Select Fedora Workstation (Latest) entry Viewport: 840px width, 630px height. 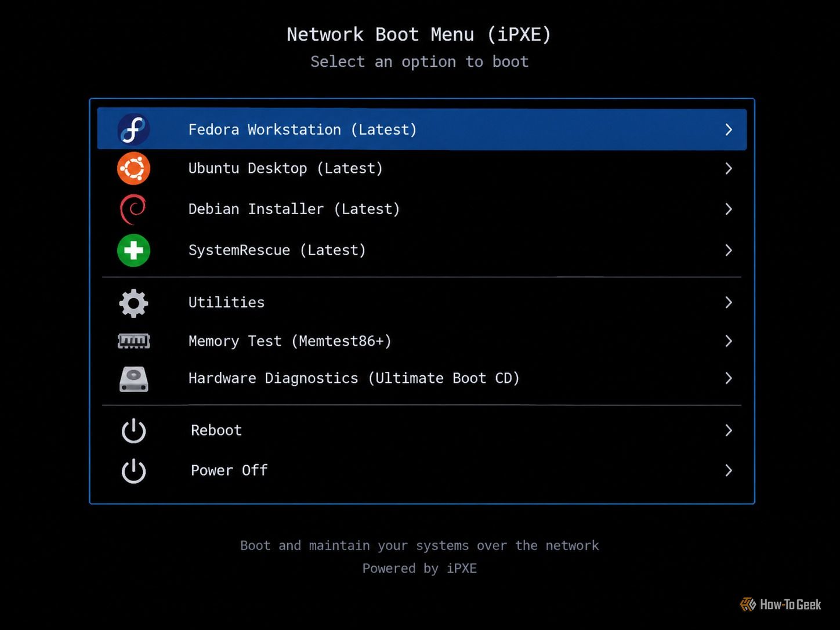[x=422, y=129]
